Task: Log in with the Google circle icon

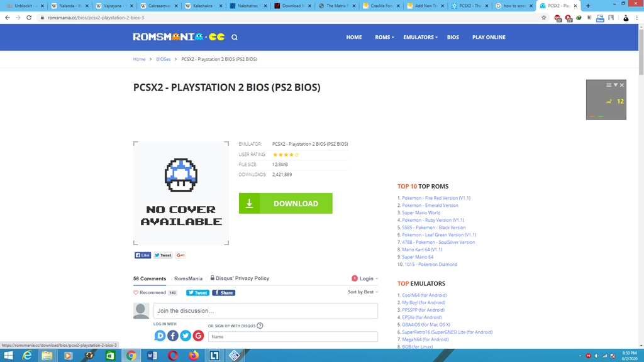Action: pos(198,336)
